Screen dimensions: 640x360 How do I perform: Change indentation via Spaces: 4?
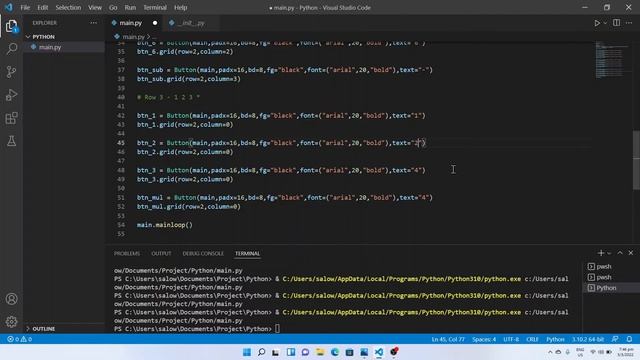click(484, 339)
